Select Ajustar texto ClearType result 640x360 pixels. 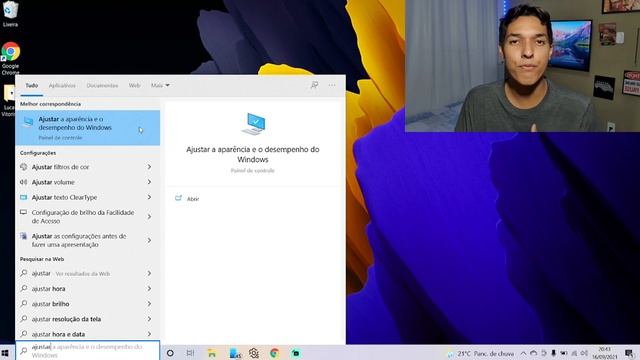pyautogui.click(x=64, y=197)
